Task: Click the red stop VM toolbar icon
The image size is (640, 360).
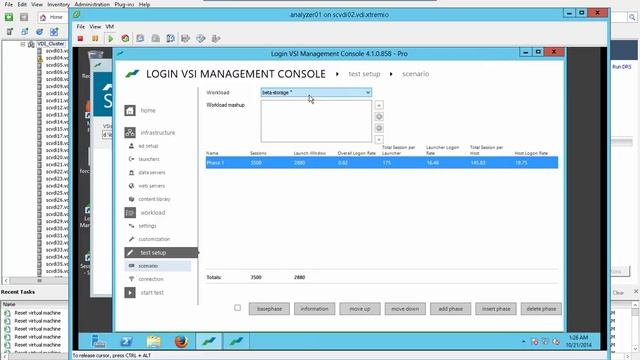Action: pos(80,38)
